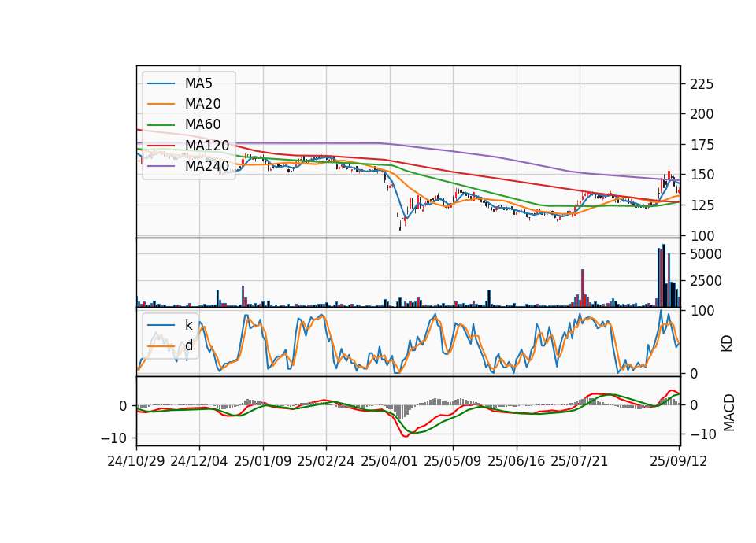Click the 200 price axis label
This screenshot has width=756, height=543.
point(702,115)
